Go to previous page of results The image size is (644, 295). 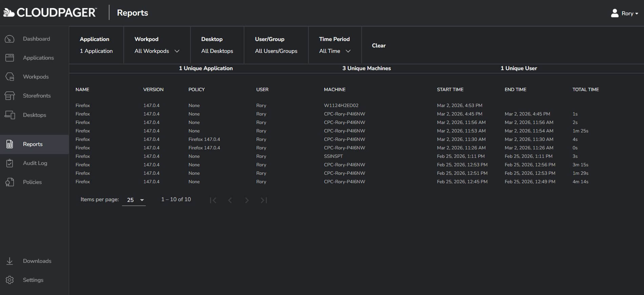tap(230, 200)
